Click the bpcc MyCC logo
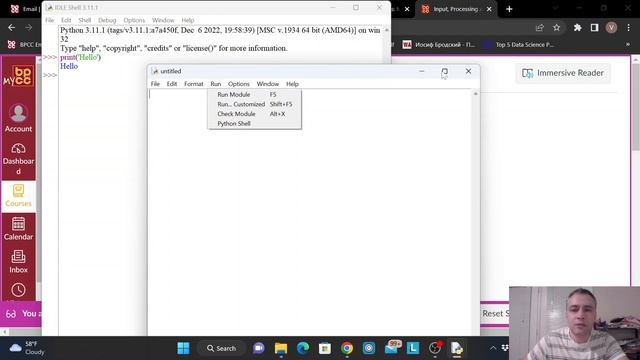The width and height of the screenshot is (640, 360). pos(18,76)
